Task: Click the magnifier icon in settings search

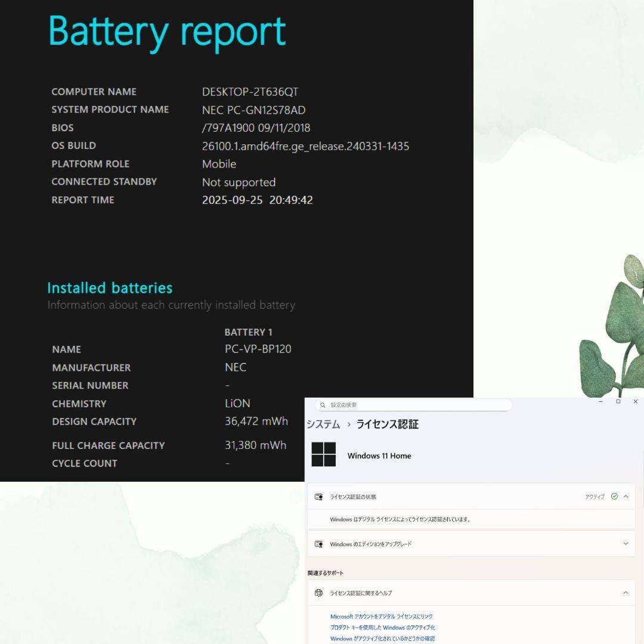Action: pyautogui.click(x=323, y=405)
